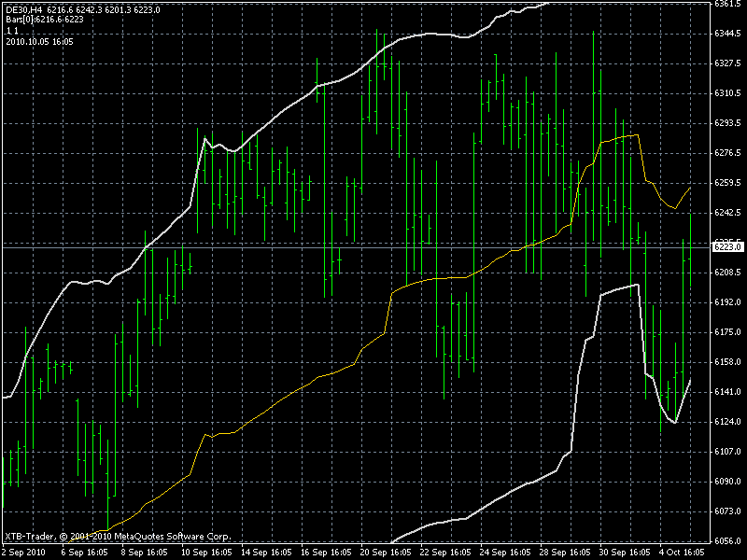
Task: Click the DE30,H4 symbol header text
Action: [x=24, y=9]
